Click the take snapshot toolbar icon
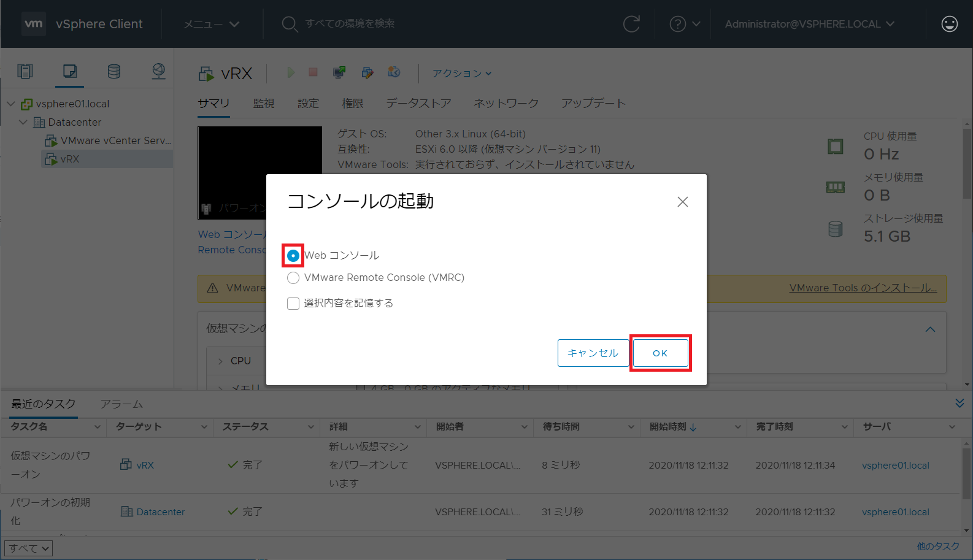 point(394,72)
